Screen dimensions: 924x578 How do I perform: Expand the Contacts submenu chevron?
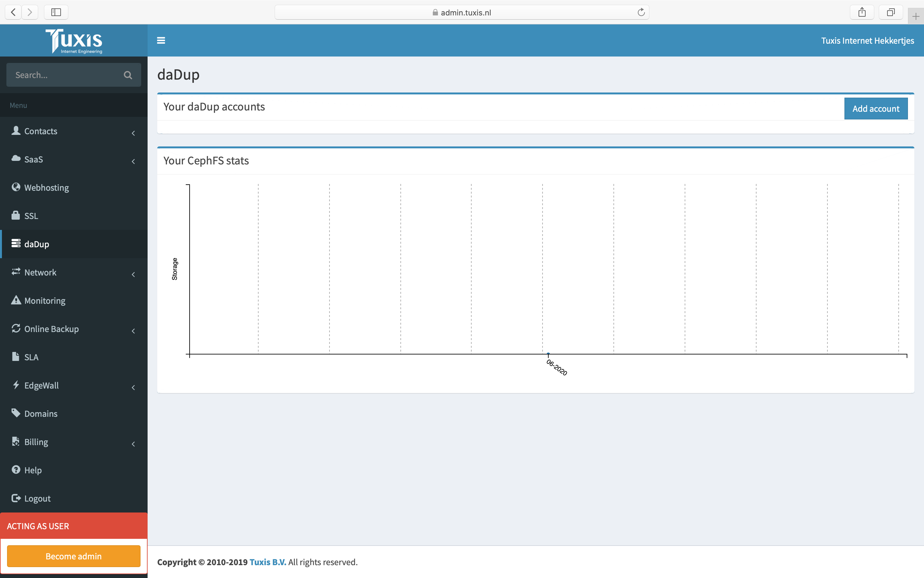point(133,133)
